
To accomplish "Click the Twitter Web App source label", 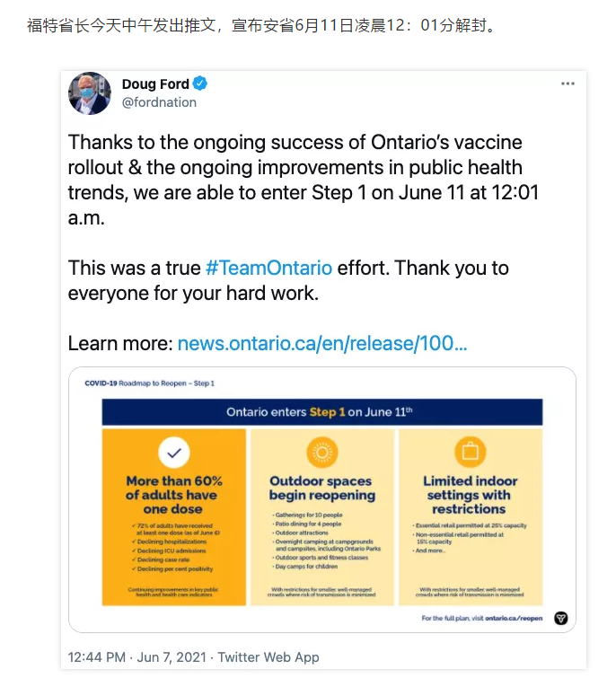I will (268, 657).
